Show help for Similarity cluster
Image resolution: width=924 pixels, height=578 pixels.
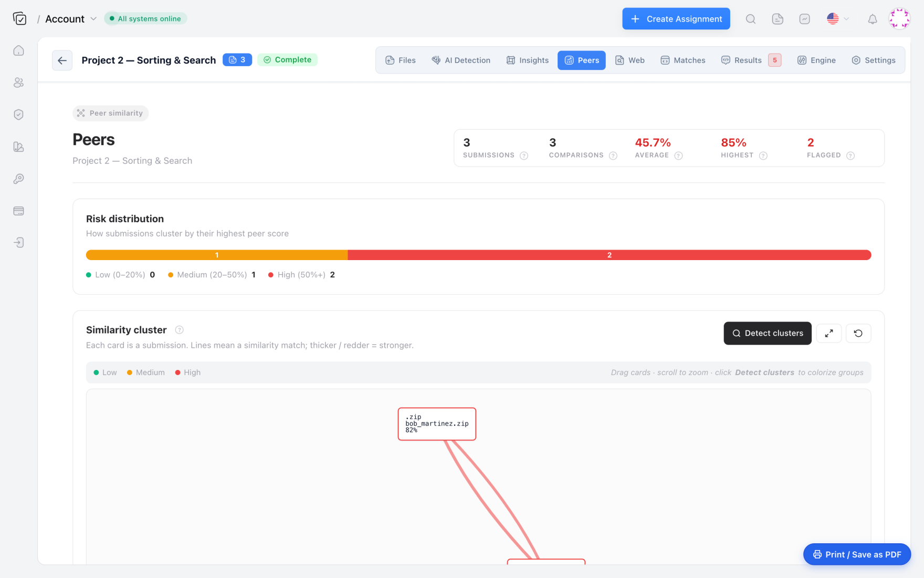179,330
